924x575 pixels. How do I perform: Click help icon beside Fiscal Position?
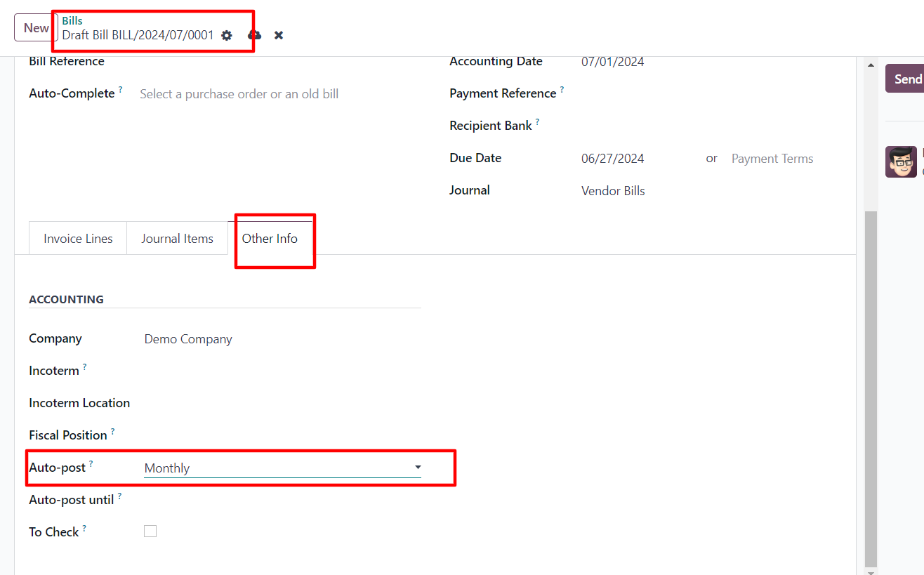click(112, 432)
